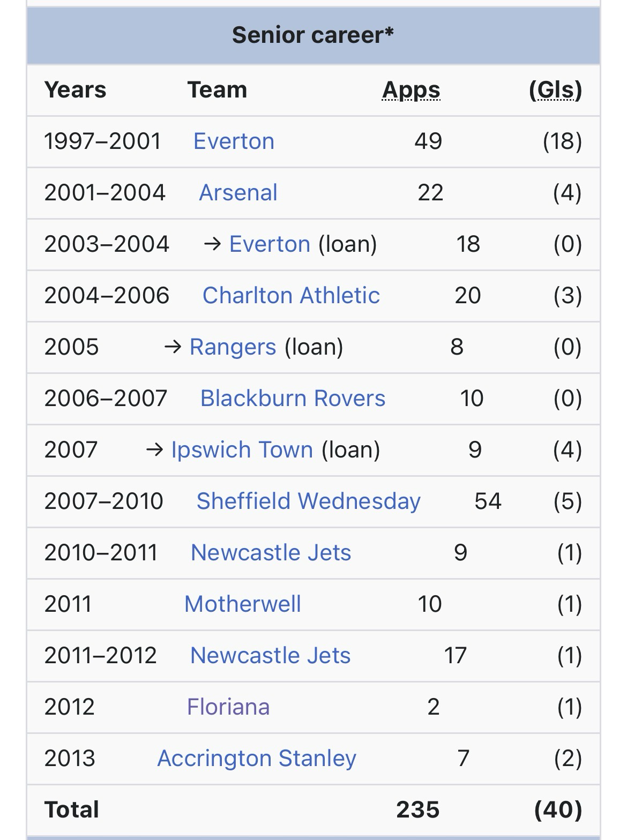
Task: Click the total goals value (40)
Action: click(x=558, y=810)
